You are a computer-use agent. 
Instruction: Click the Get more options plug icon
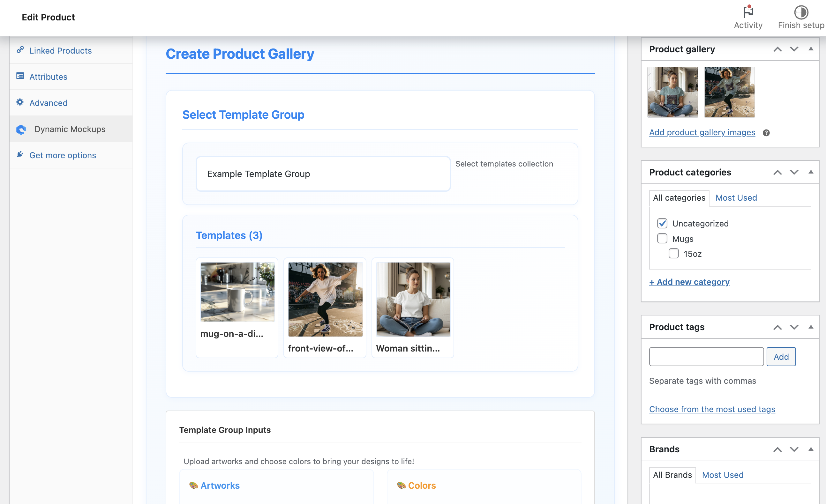[x=20, y=154]
